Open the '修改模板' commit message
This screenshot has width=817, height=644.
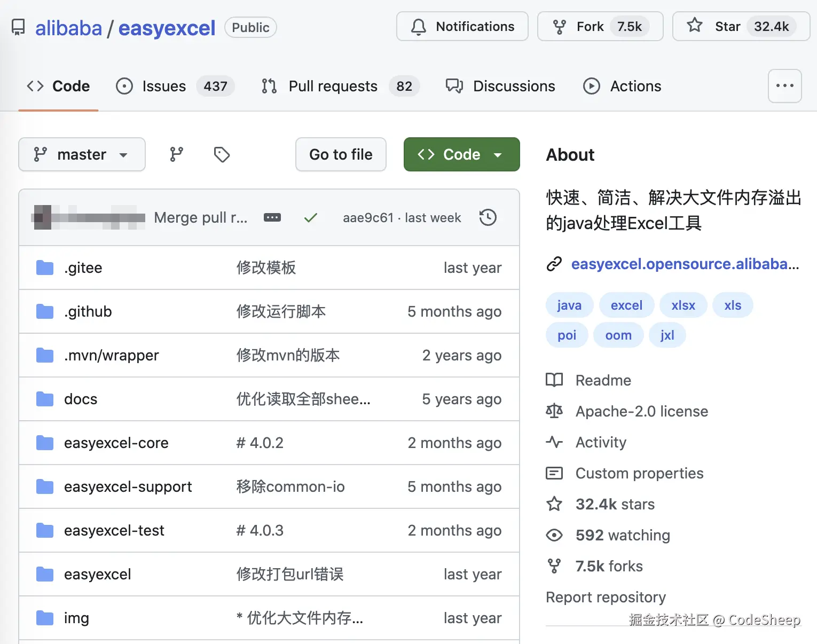[x=266, y=268]
